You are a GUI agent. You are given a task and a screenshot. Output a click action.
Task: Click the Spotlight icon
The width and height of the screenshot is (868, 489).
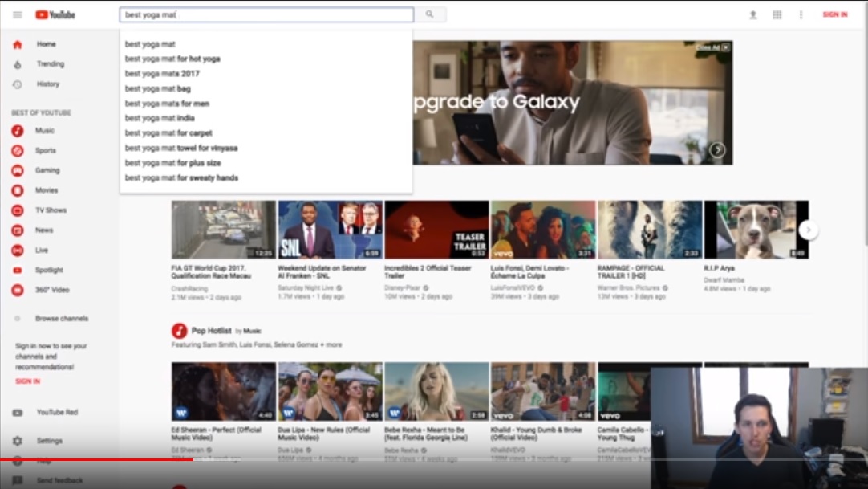(18, 271)
